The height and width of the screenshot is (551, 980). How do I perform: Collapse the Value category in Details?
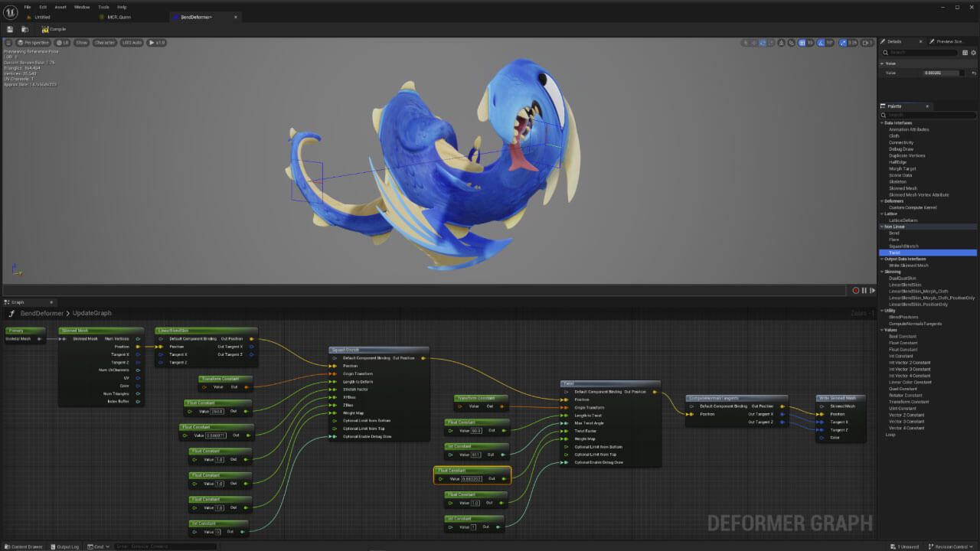tap(883, 64)
